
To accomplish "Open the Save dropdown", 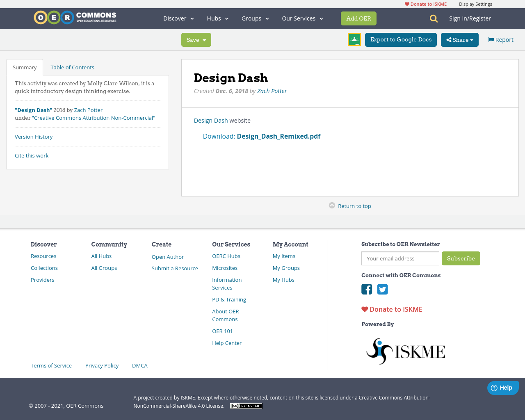I will [196, 40].
